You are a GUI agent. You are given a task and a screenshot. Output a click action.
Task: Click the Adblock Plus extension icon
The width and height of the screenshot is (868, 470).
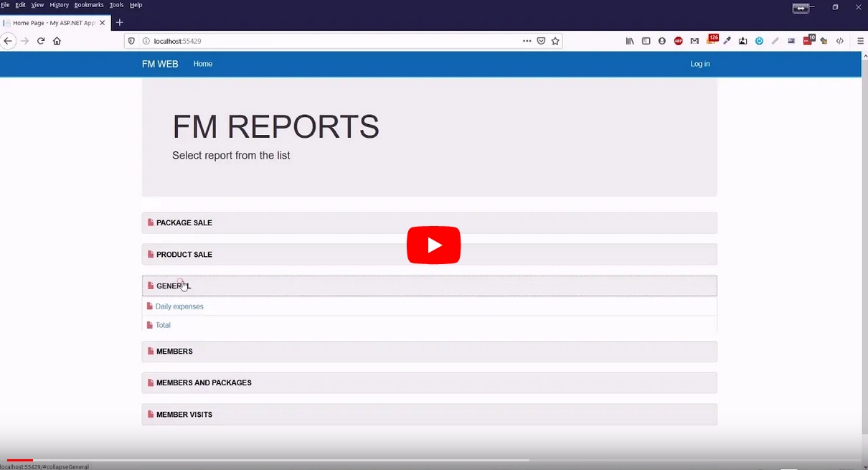678,41
